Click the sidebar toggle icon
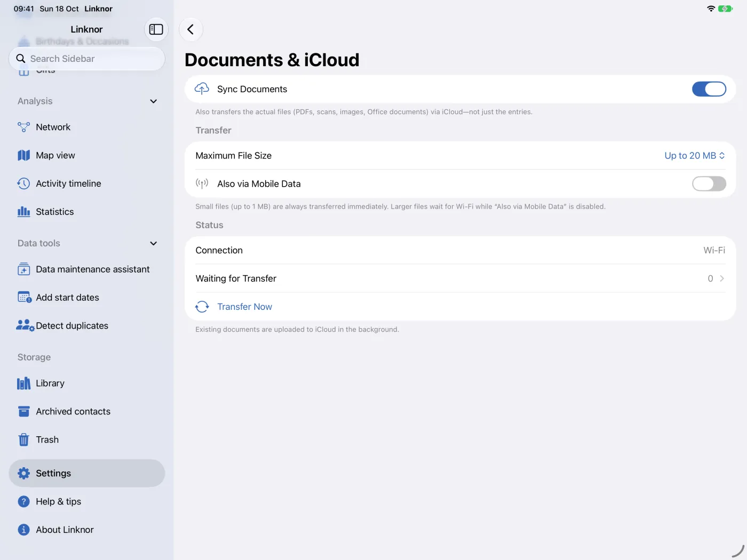747x560 pixels. tap(156, 29)
